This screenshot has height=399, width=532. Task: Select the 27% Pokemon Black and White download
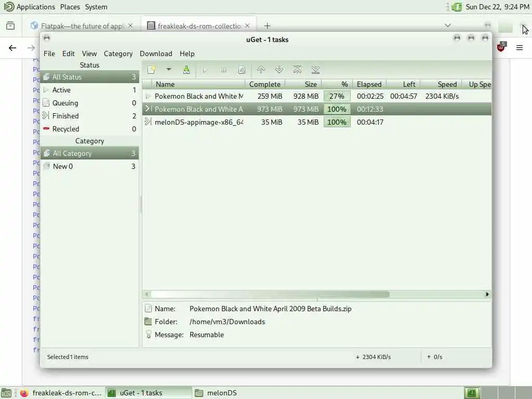(317, 96)
